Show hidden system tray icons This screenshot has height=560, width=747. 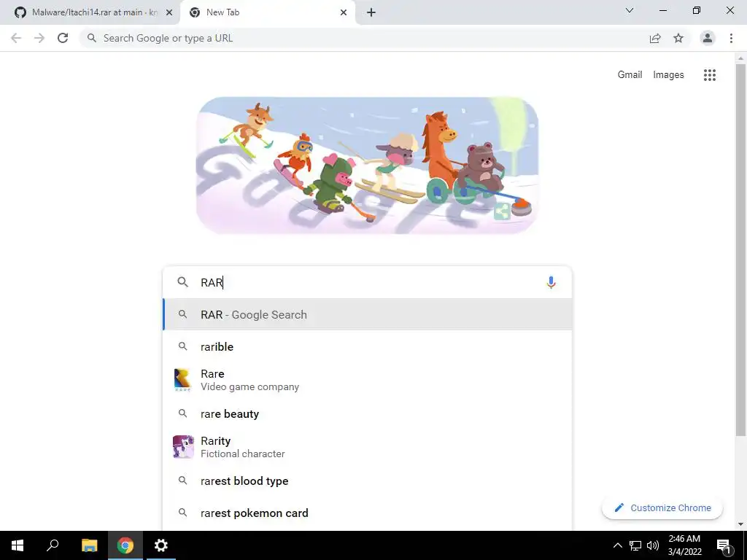click(x=617, y=545)
